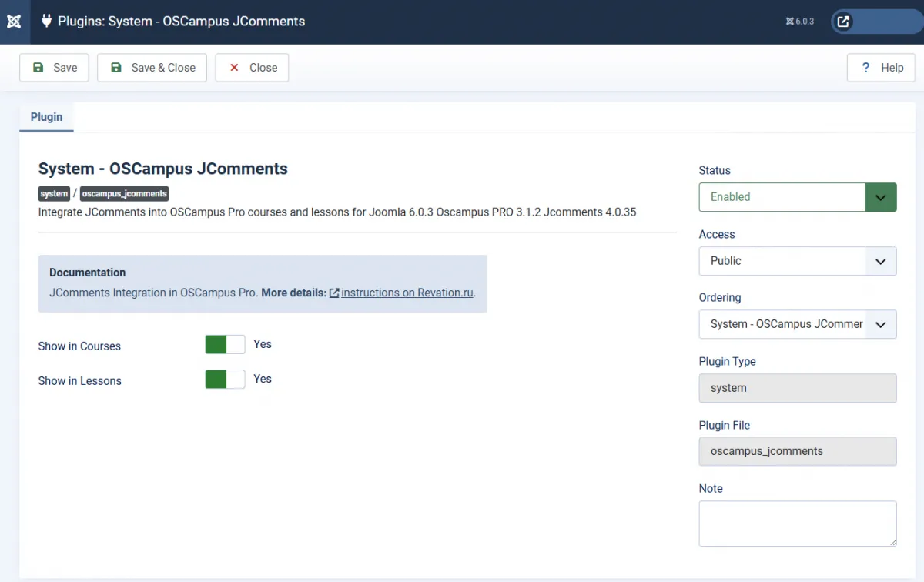924x582 pixels.
Task: Click the Plugin Type field showing system
Action: (798, 388)
